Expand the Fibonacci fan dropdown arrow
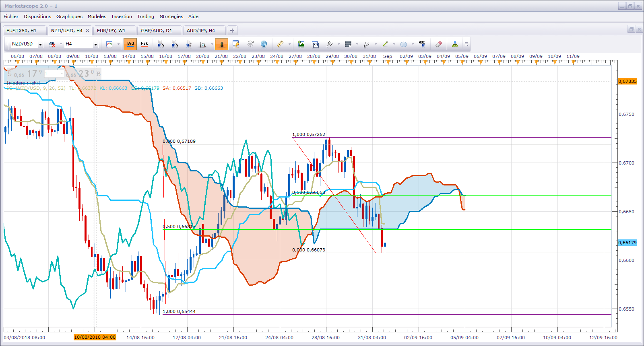The height and width of the screenshot is (346, 644). (376, 44)
